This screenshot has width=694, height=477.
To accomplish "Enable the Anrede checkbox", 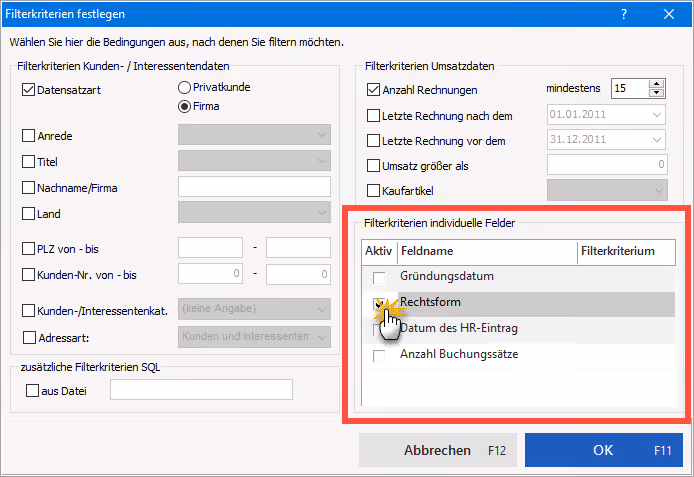I will click(x=28, y=135).
